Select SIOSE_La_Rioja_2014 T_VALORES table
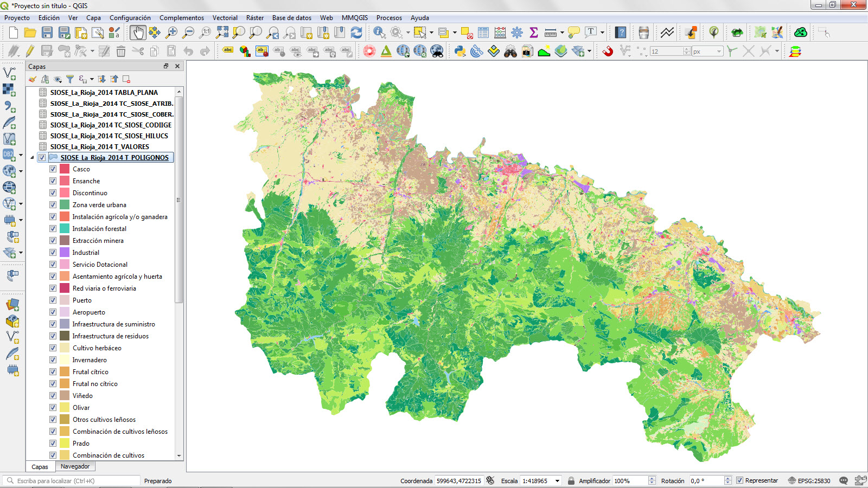Image resolution: width=868 pixels, height=488 pixels. point(100,147)
